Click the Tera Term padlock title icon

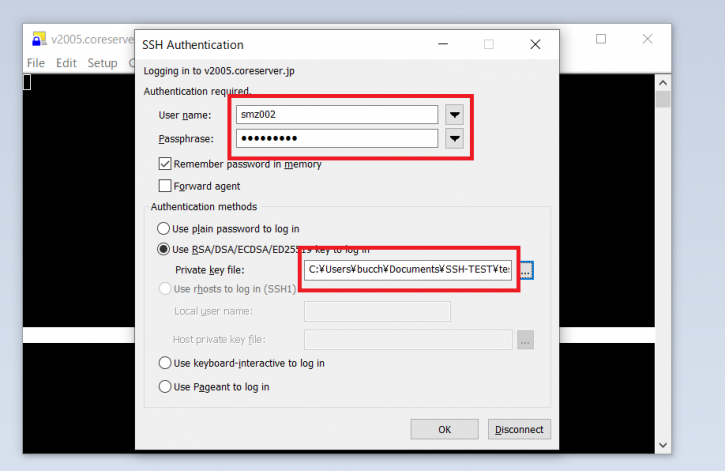[x=39, y=40]
